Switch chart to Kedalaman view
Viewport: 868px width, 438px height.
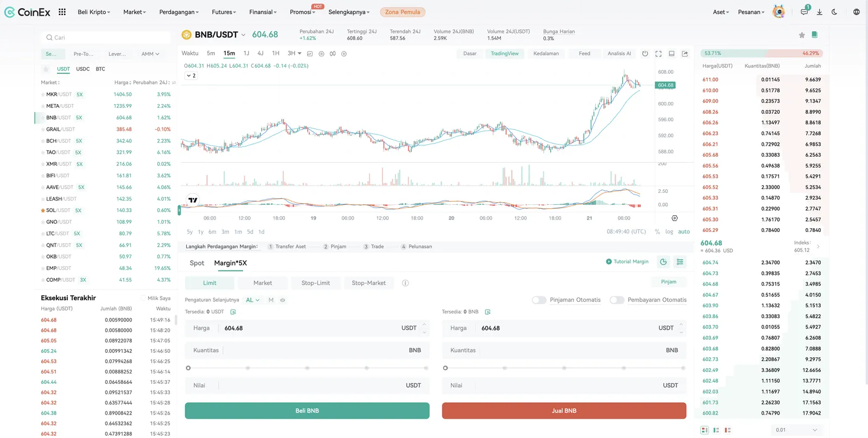546,54
